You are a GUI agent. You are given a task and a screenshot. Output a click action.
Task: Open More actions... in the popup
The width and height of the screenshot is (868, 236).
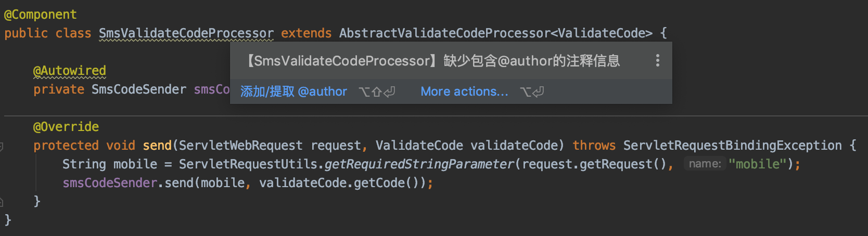point(464,92)
